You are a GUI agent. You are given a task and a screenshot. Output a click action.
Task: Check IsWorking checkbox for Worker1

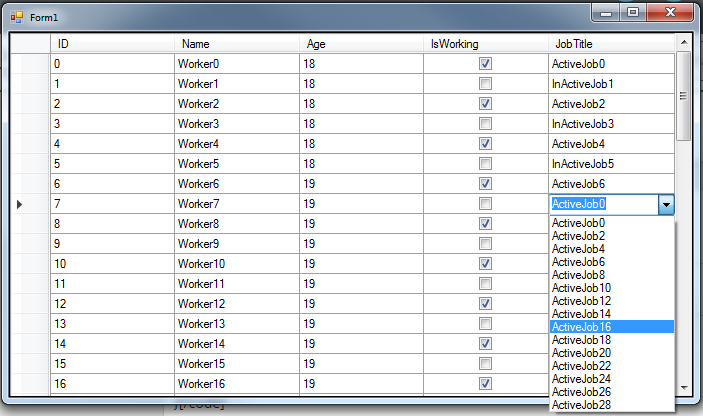[485, 84]
